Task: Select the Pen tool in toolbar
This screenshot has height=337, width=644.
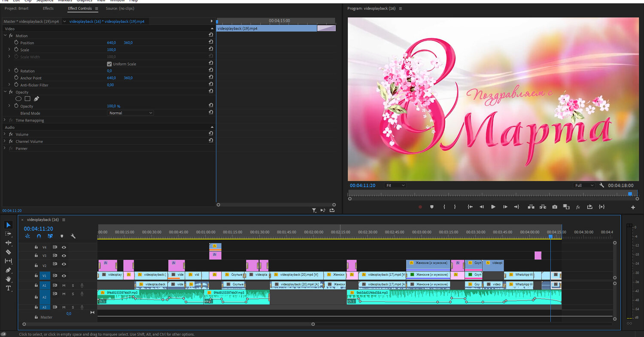Action: click(x=9, y=270)
